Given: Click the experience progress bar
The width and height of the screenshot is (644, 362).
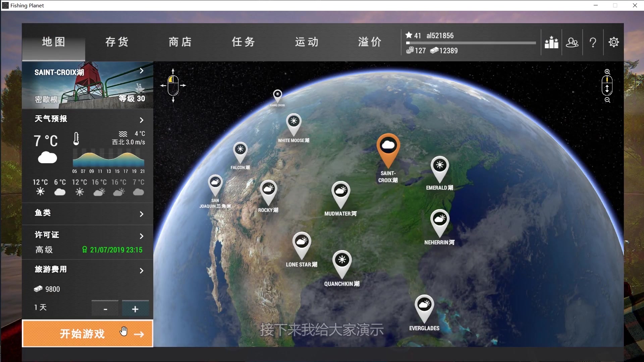Looking at the screenshot, I should 471,43.
